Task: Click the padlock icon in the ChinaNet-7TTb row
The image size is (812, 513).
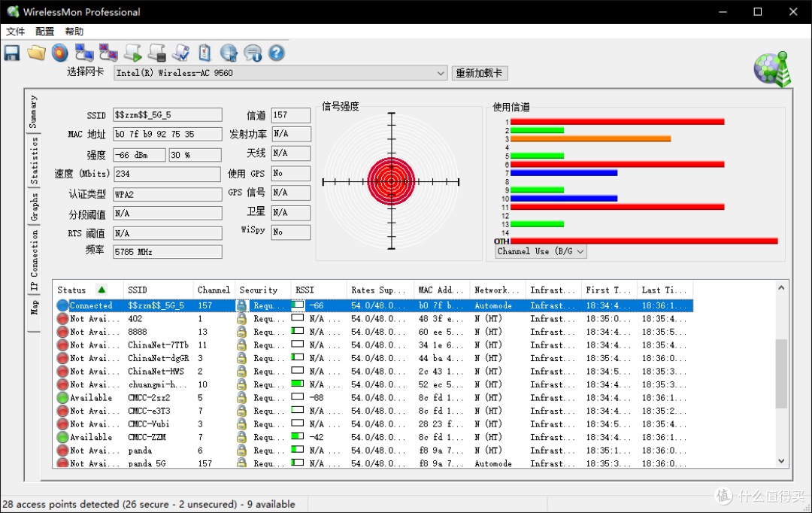Action: [242, 345]
